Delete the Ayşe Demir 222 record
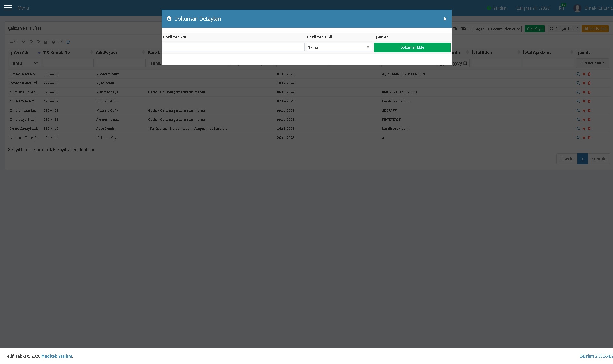The image size is (613, 364). (x=589, y=83)
